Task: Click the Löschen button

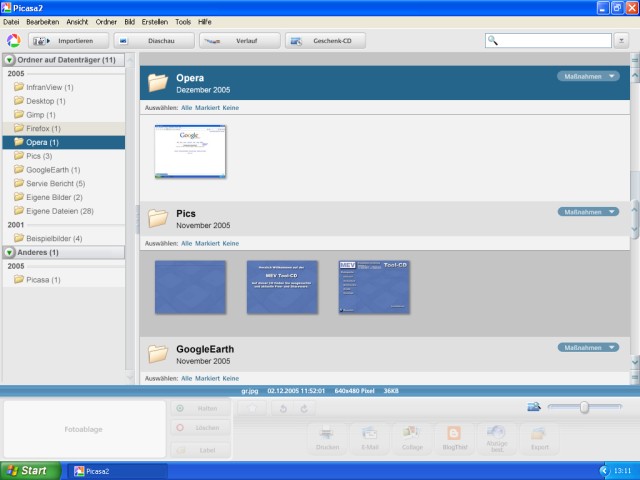Action: tap(200, 428)
